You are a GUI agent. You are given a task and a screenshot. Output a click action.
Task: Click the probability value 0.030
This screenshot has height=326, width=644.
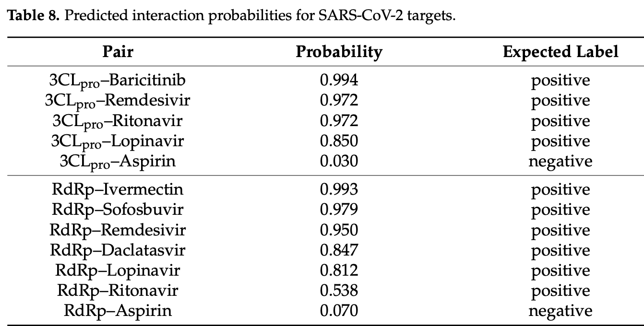(339, 161)
